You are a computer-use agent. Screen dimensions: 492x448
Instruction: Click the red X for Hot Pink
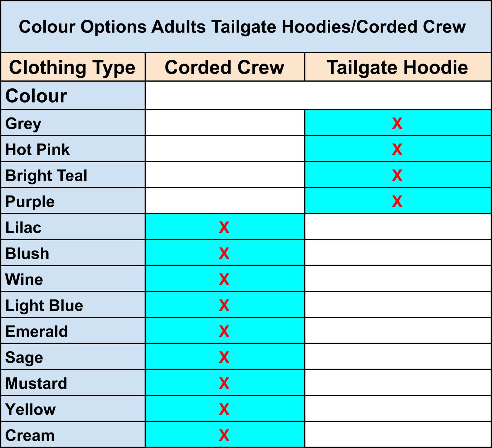pos(397,149)
